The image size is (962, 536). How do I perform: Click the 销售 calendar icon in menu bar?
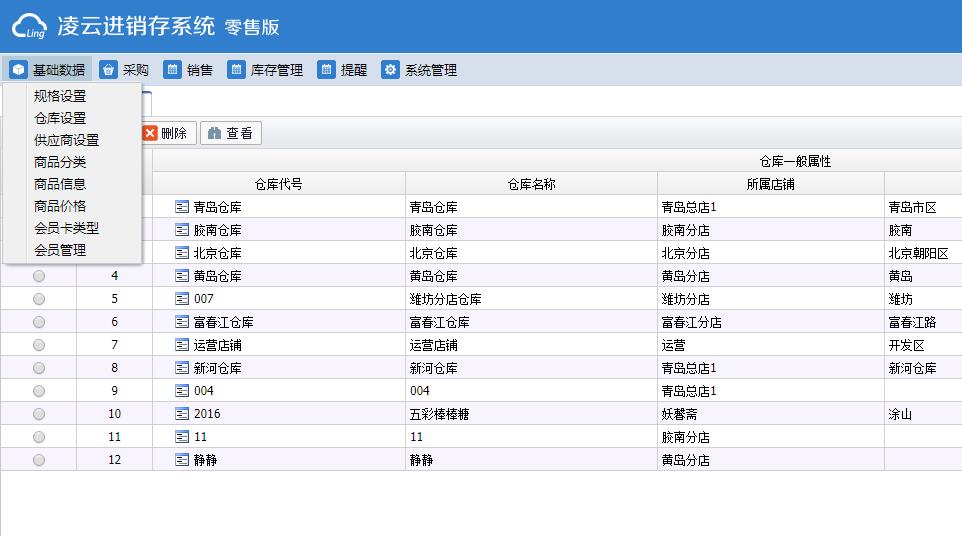tap(172, 70)
